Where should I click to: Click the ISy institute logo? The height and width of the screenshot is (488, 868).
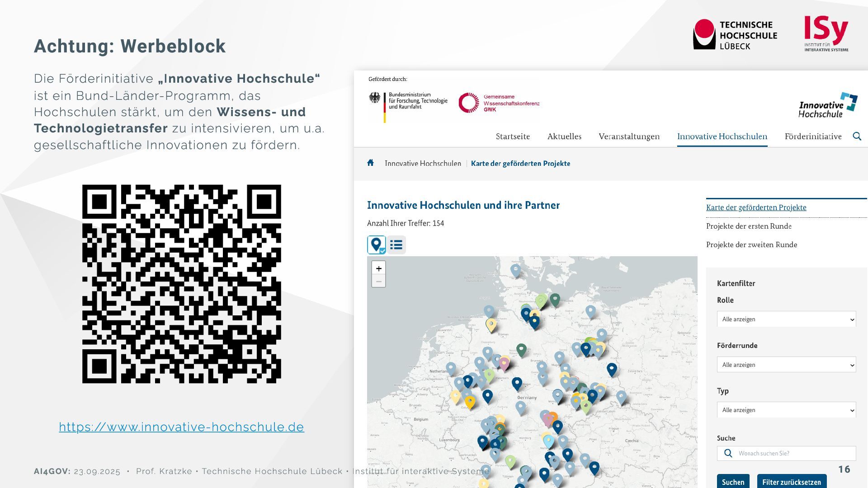click(826, 34)
